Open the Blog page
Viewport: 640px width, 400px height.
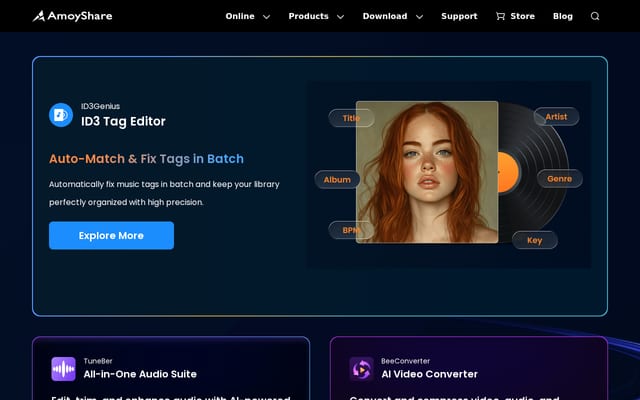click(563, 16)
